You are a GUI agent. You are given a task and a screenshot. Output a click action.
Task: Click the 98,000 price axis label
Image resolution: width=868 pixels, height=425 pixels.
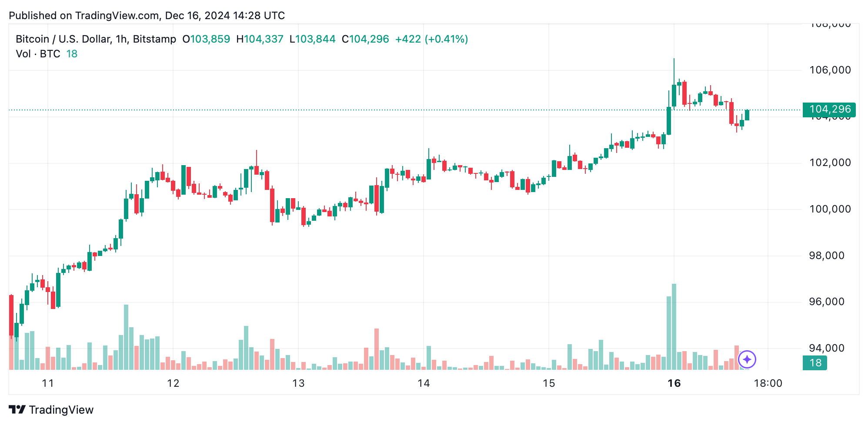pos(827,256)
